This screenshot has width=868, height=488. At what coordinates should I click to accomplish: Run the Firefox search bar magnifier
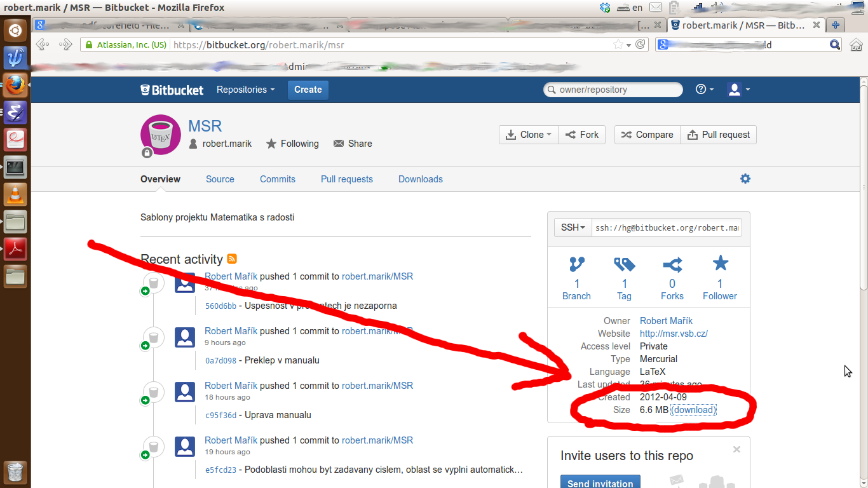coord(835,44)
